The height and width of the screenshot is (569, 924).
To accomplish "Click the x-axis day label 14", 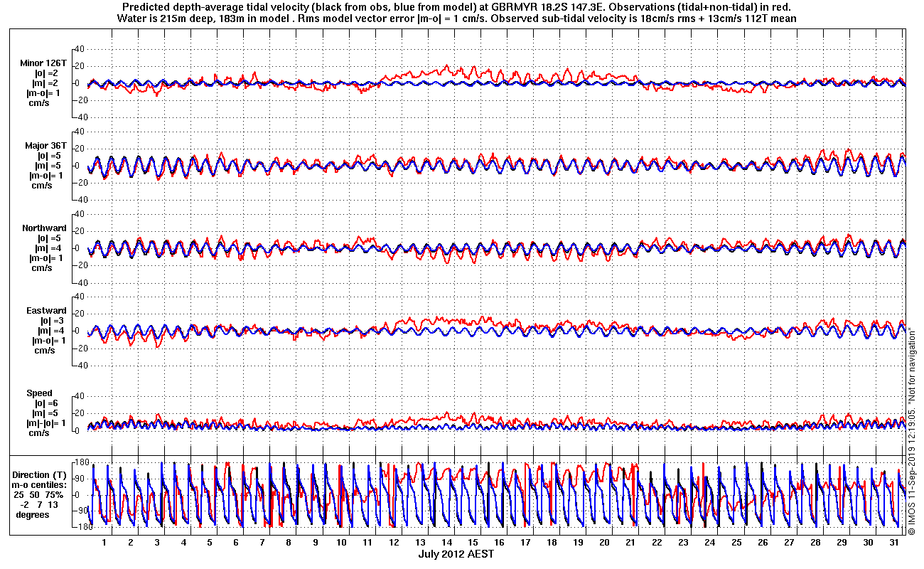I will 446,543.
